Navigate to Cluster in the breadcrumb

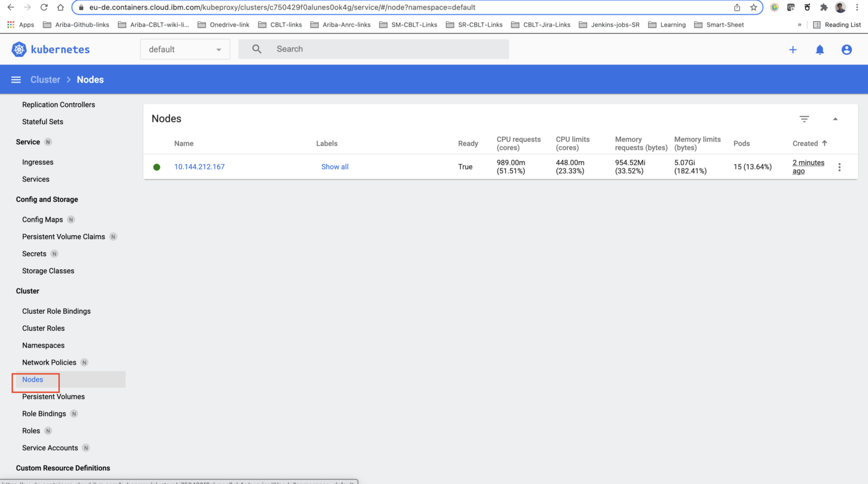(x=45, y=79)
